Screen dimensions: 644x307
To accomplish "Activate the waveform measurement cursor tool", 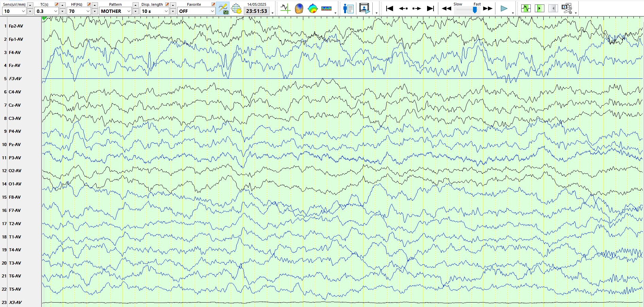I will point(285,8).
